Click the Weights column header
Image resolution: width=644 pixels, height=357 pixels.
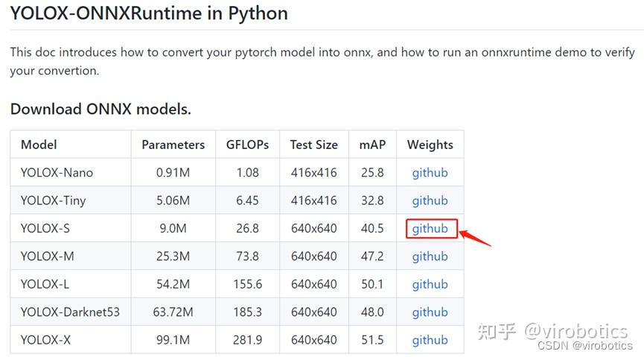coord(430,145)
